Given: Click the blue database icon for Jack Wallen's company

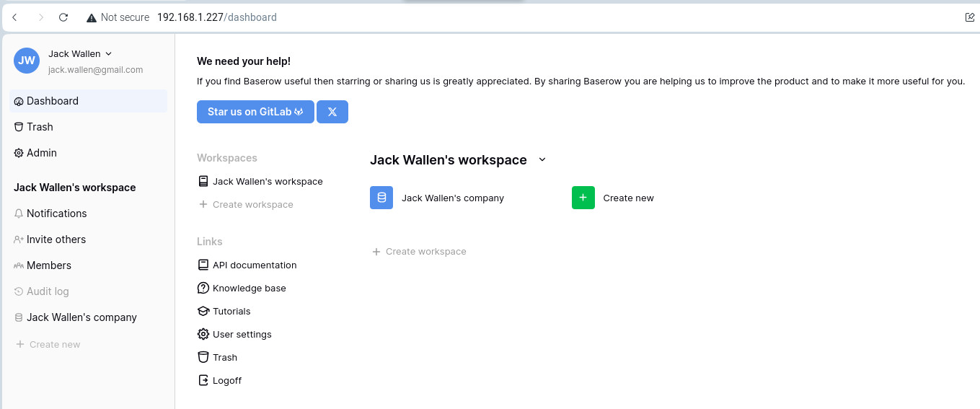Looking at the screenshot, I should click(x=381, y=198).
